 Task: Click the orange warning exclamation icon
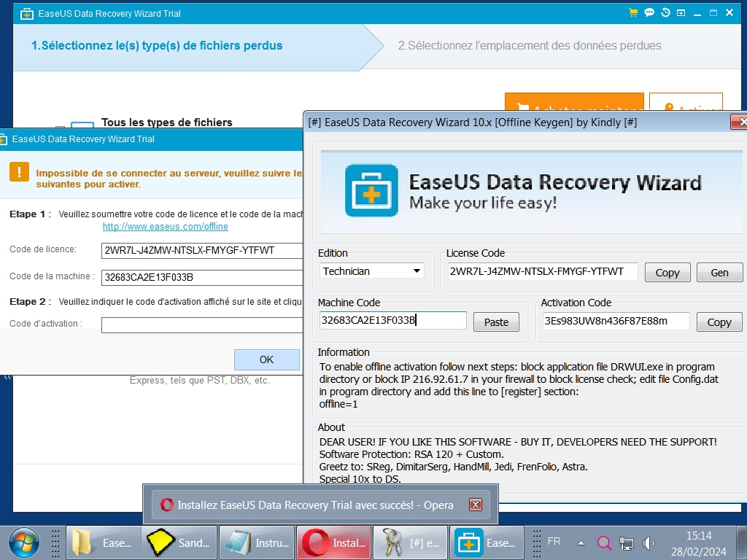coord(20,172)
